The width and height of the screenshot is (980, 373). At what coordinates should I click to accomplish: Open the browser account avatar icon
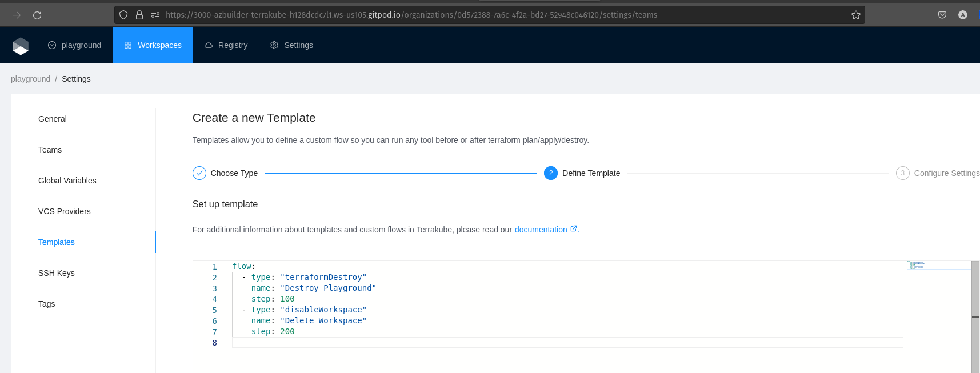tap(963, 15)
